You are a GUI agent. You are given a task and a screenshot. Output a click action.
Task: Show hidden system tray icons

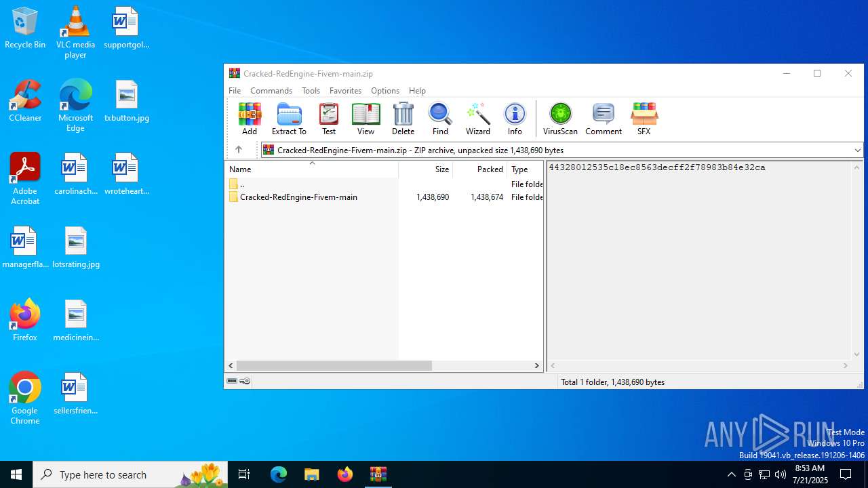tap(731, 474)
